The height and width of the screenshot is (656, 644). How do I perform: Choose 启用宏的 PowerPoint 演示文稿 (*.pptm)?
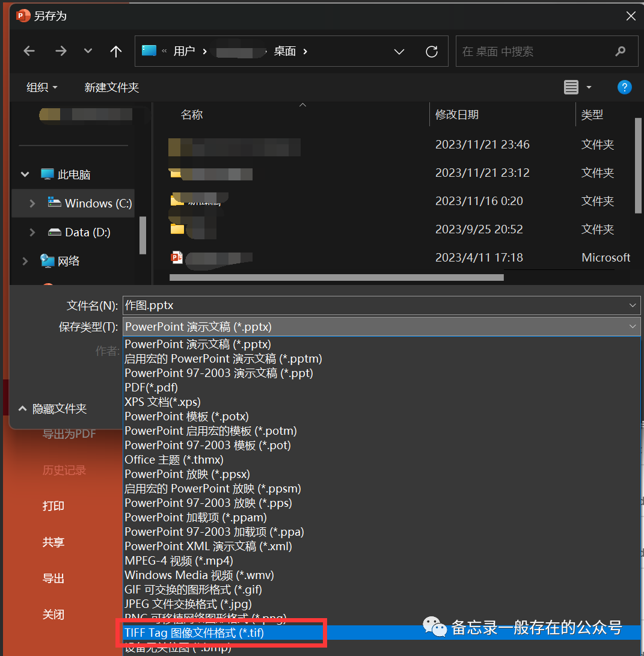382,359
